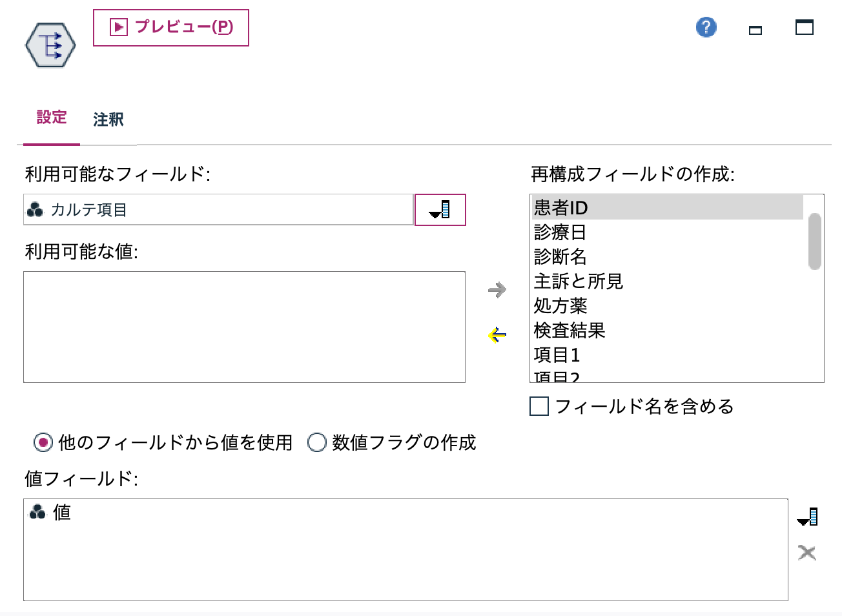The image size is (842, 616).
Task: Switch to the 注釈 tab
Action: point(108,119)
